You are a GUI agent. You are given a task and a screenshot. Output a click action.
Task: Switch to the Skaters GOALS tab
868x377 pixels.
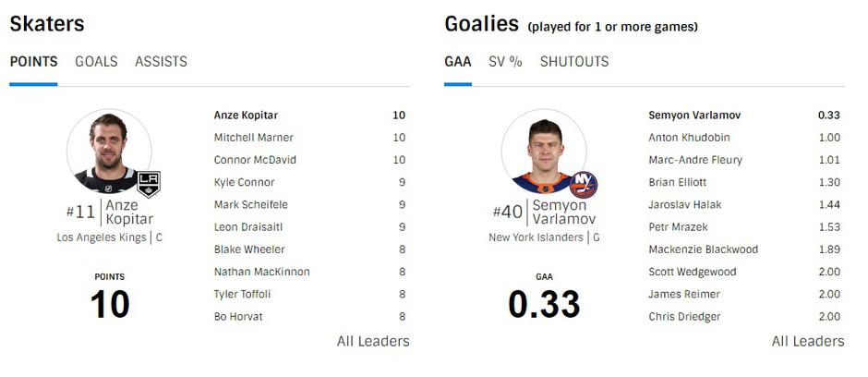[96, 62]
